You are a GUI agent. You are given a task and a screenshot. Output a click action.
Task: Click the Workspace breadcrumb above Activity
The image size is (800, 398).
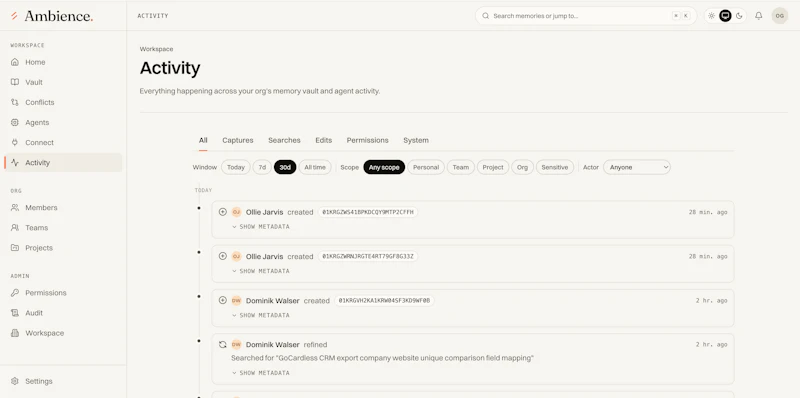click(x=156, y=49)
